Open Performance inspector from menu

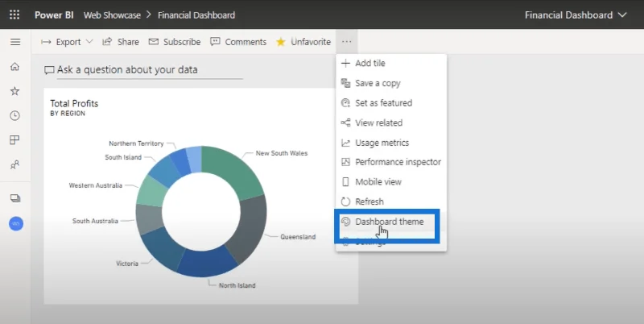391,162
